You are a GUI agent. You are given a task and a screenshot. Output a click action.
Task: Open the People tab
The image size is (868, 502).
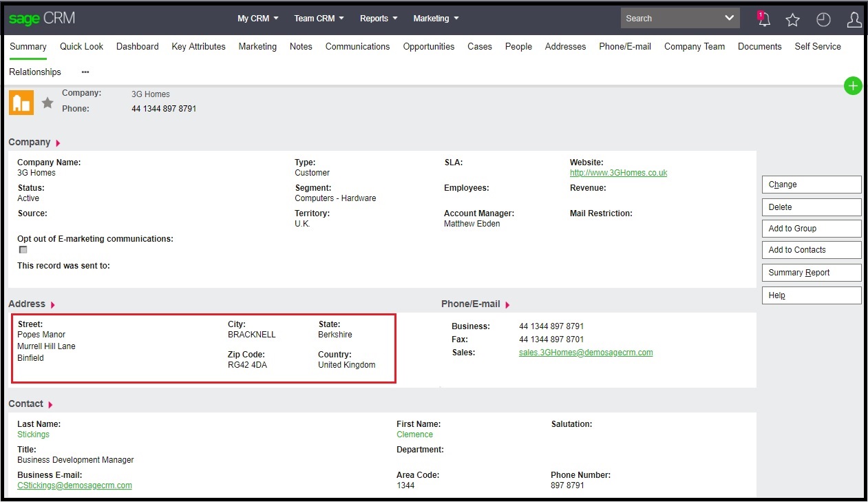coord(518,47)
